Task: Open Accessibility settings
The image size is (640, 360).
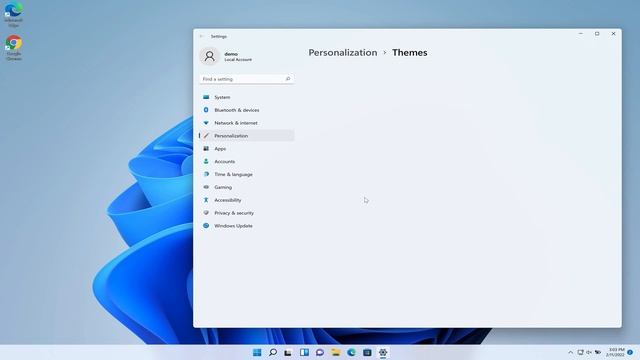Action: [x=247, y=200]
